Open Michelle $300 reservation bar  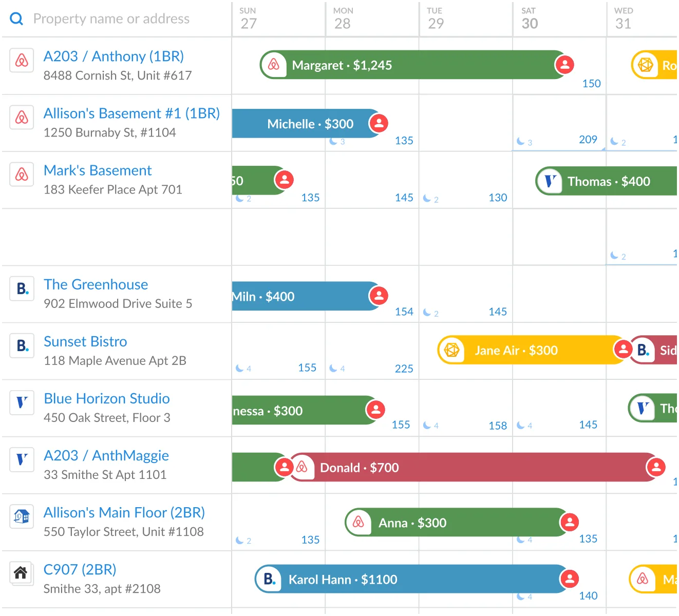pos(309,123)
